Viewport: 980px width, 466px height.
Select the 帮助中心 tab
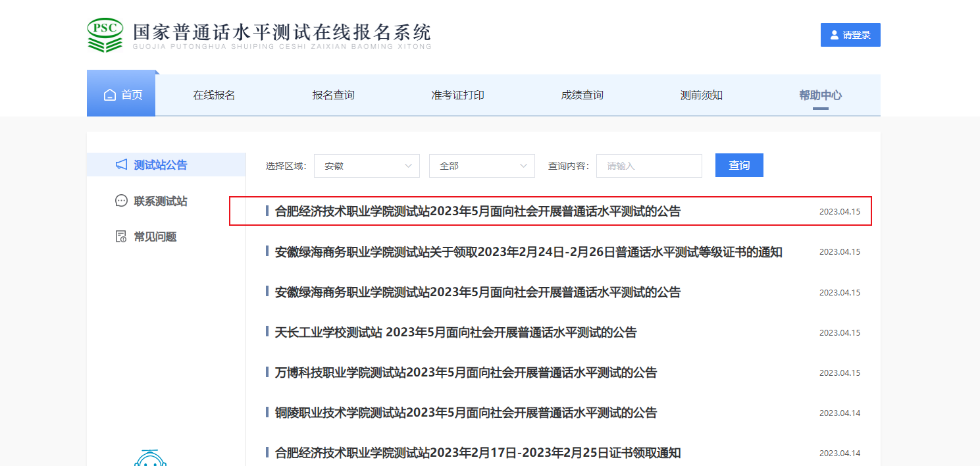(820, 95)
